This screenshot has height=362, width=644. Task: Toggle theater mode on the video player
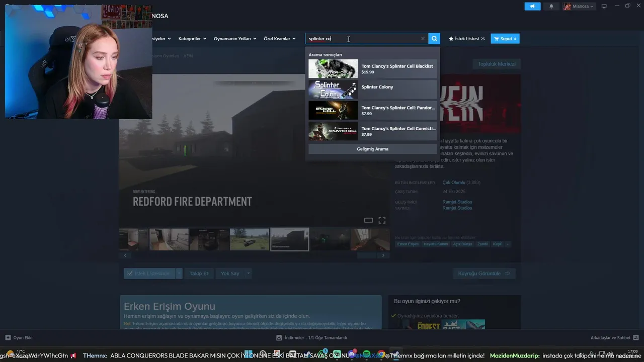coord(368,220)
